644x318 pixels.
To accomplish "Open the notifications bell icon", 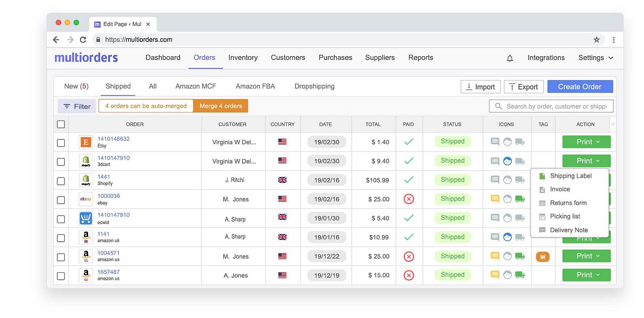I will [510, 58].
